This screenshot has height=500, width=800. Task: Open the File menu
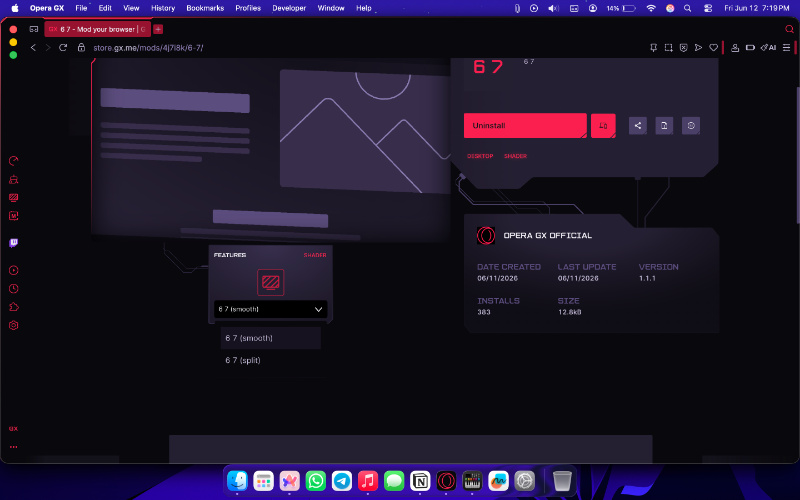tap(81, 8)
